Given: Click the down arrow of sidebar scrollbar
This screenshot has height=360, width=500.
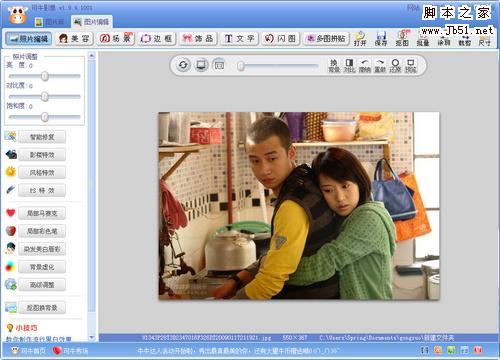Looking at the screenshot, I should coord(92,337).
